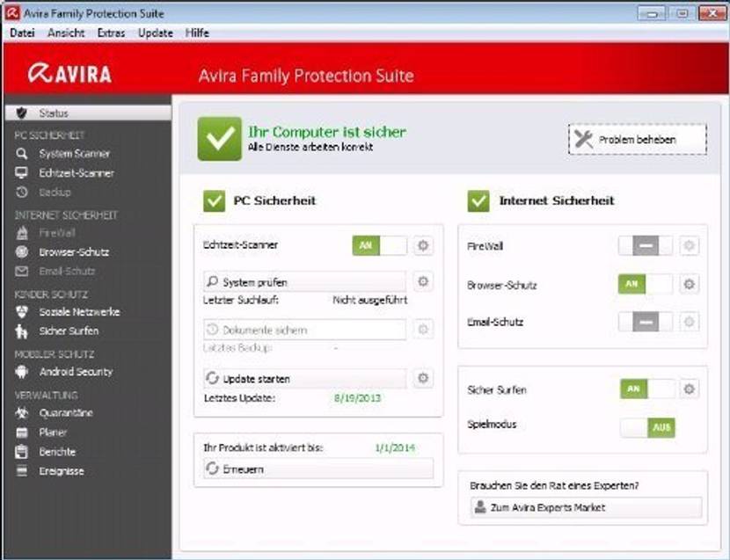730x560 pixels.
Task: Click the Browser-Schutz globe icon in sidebar
Action: [21, 251]
